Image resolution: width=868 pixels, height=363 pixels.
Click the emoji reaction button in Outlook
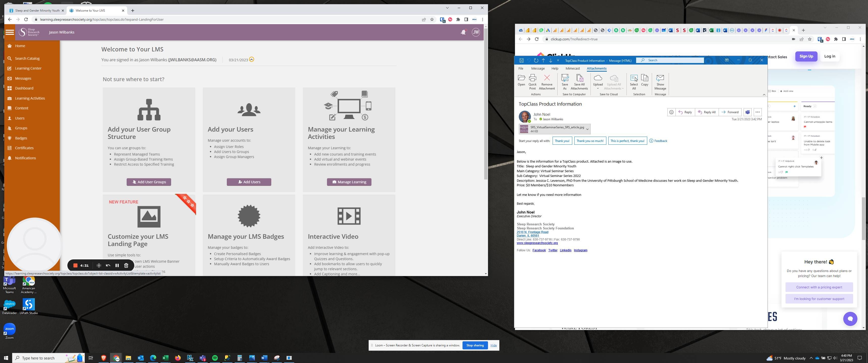[x=671, y=112]
